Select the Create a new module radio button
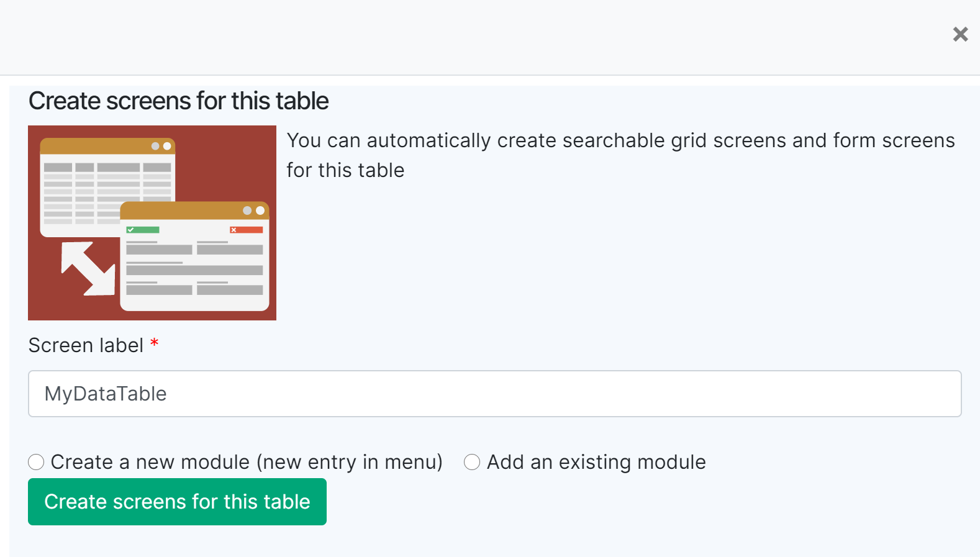The image size is (980, 557). tap(36, 462)
